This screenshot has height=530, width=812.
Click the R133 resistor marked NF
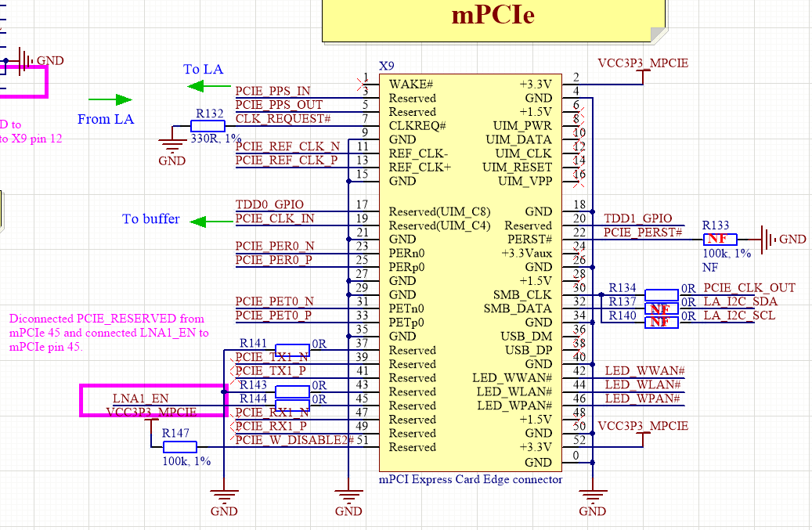point(720,239)
